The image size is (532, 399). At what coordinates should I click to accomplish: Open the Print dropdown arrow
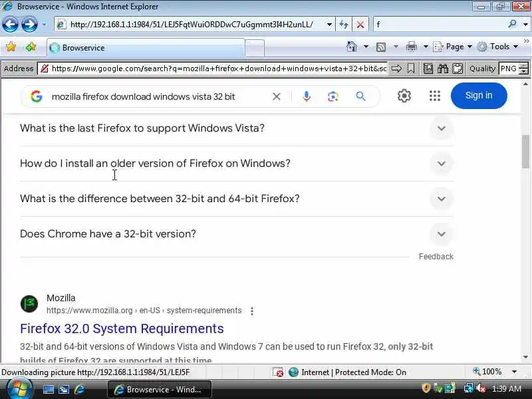[426, 47]
